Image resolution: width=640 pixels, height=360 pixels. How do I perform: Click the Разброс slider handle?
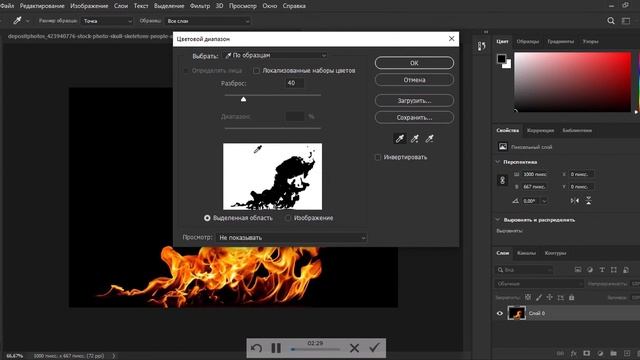pyautogui.click(x=243, y=99)
